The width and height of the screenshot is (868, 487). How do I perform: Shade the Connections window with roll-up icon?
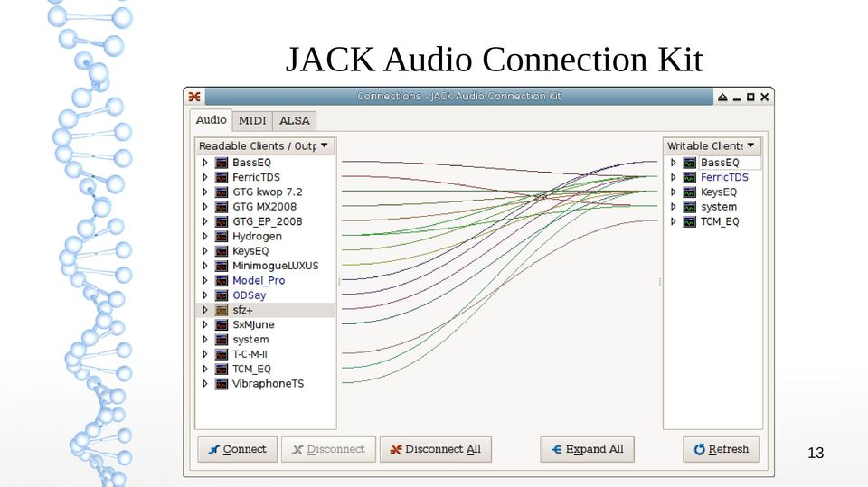point(722,97)
